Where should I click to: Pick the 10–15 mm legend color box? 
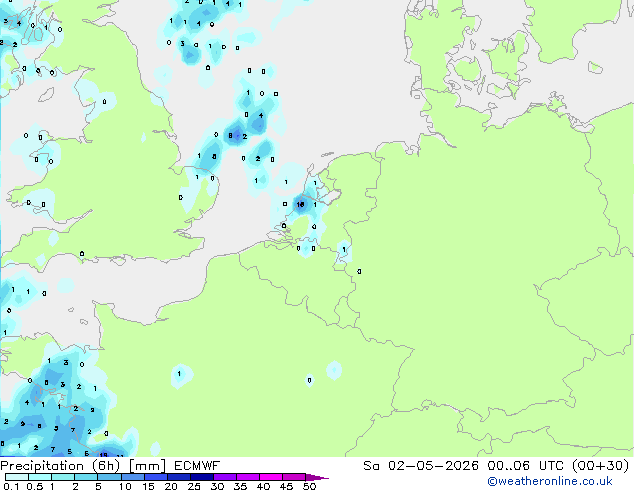coord(133,477)
